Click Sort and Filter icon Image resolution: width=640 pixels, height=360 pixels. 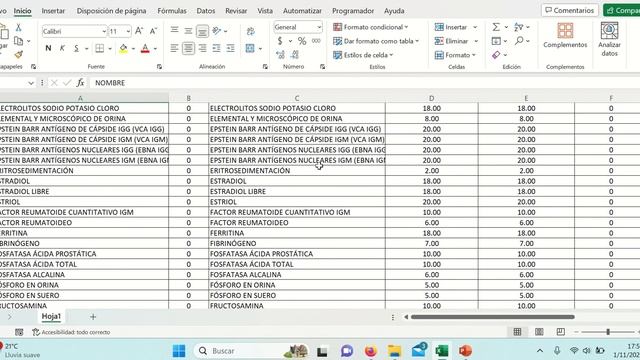[x=519, y=27]
